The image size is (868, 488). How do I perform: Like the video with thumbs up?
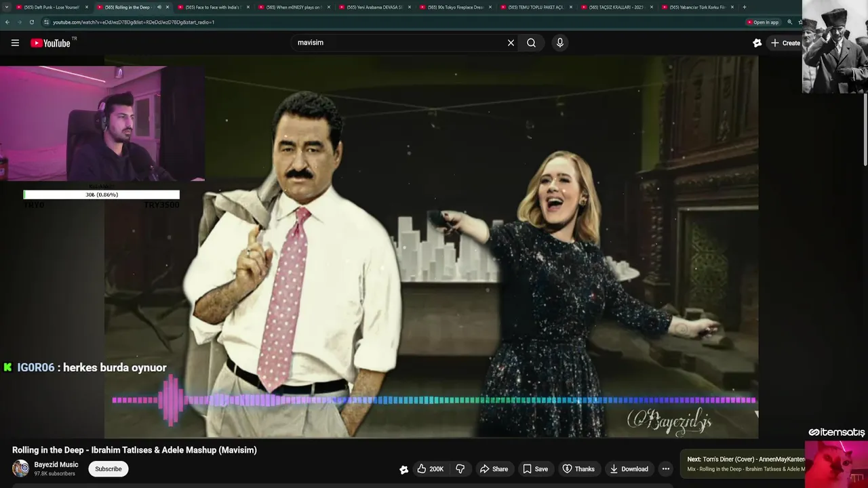point(430,469)
